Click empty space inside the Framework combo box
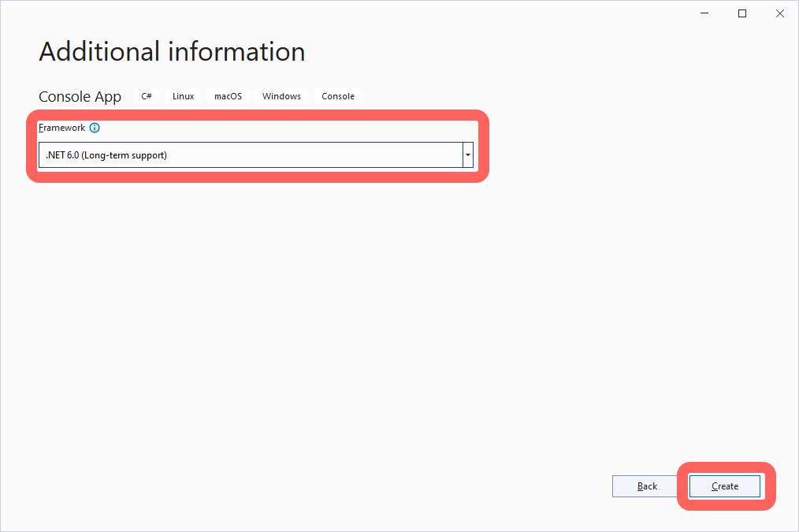Viewport: 799px width, 532px height. [x=315, y=155]
